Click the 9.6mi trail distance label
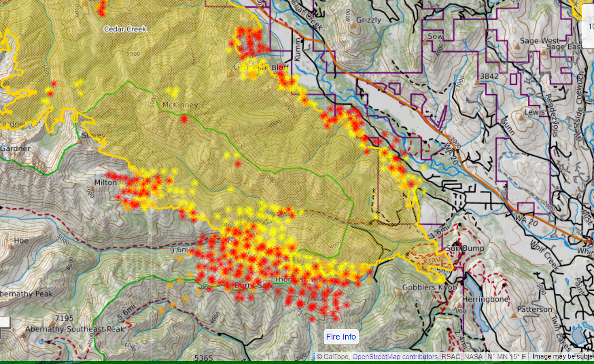This screenshot has width=594, height=364. (x=179, y=249)
